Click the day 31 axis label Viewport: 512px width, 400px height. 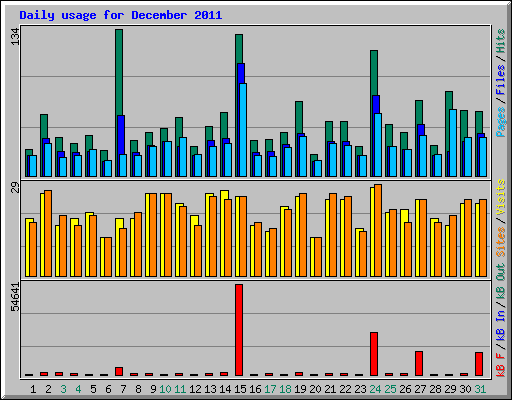pyautogui.click(x=480, y=389)
